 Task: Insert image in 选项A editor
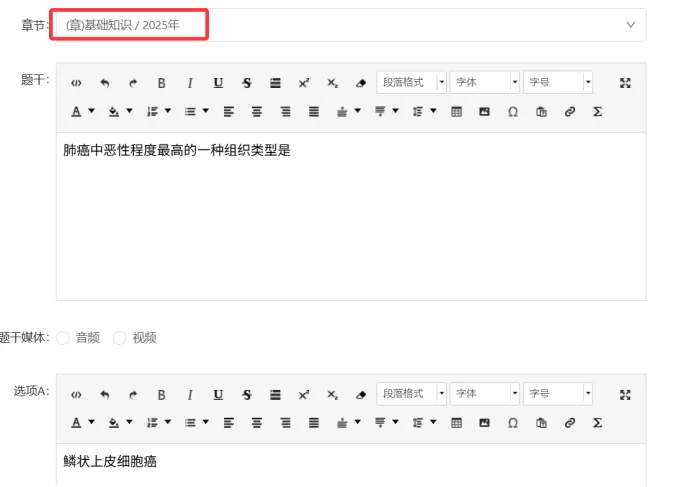pyautogui.click(x=484, y=423)
